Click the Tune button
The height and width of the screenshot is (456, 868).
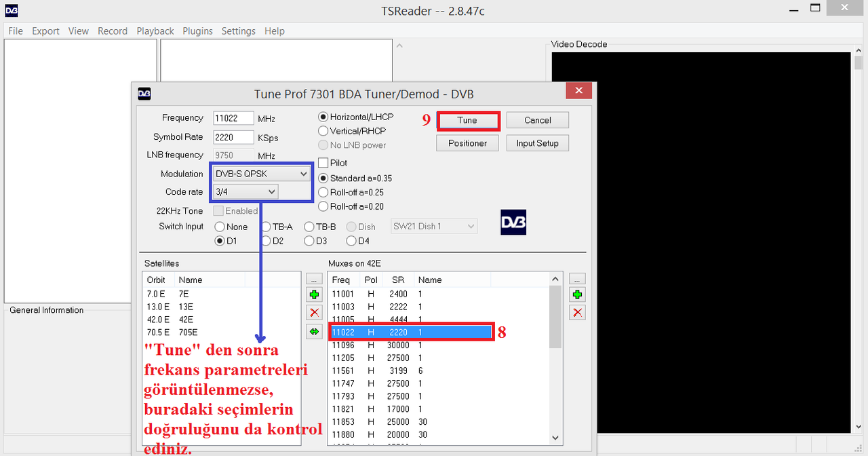(467, 120)
